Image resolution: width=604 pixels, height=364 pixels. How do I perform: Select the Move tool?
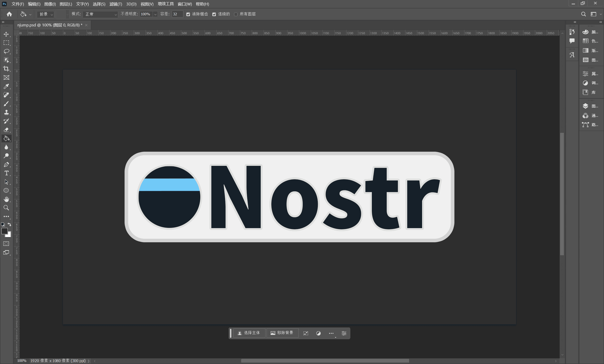pos(6,34)
